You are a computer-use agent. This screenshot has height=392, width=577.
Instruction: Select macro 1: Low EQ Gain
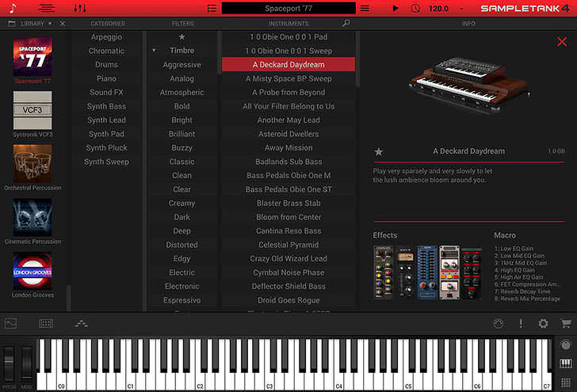(x=514, y=249)
